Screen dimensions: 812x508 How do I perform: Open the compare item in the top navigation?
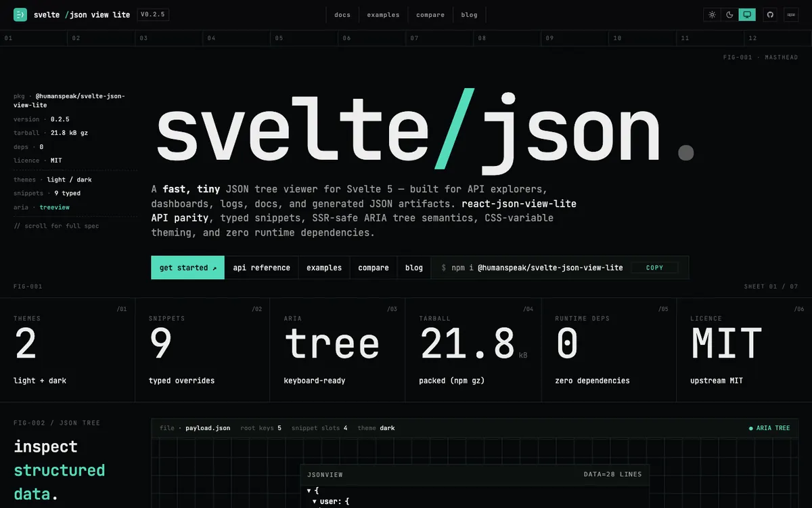tap(430, 15)
